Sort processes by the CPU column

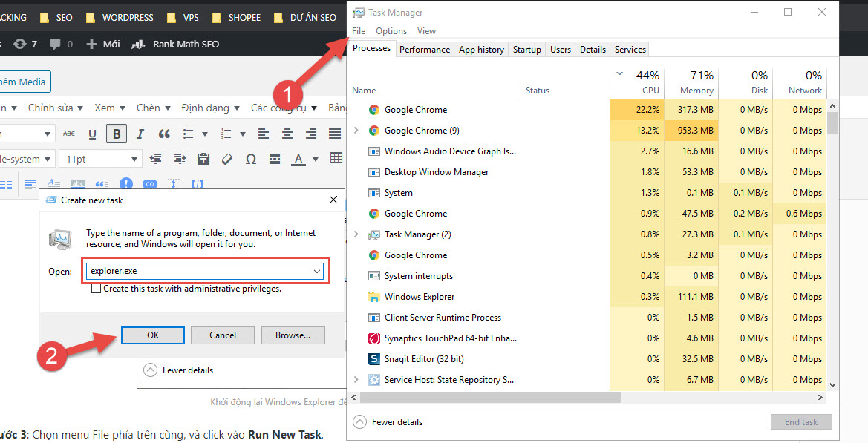[x=636, y=82]
